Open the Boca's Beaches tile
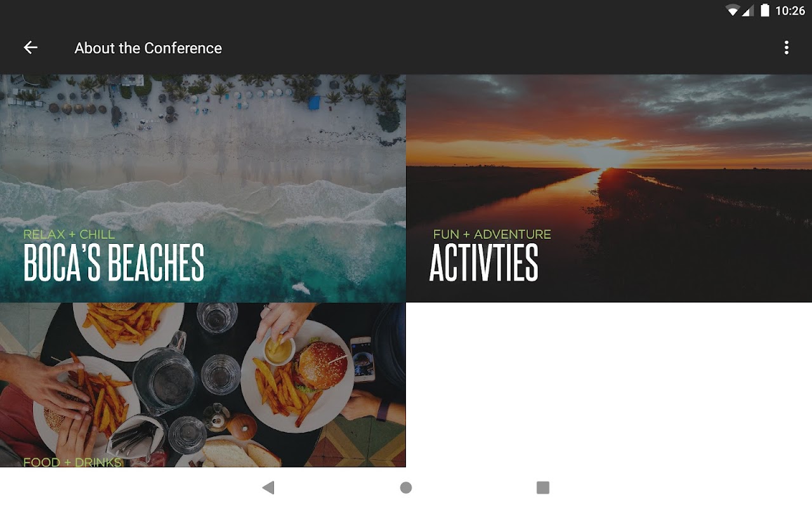Image resolution: width=812 pixels, height=508 pixels. click(x=203, y=189)
